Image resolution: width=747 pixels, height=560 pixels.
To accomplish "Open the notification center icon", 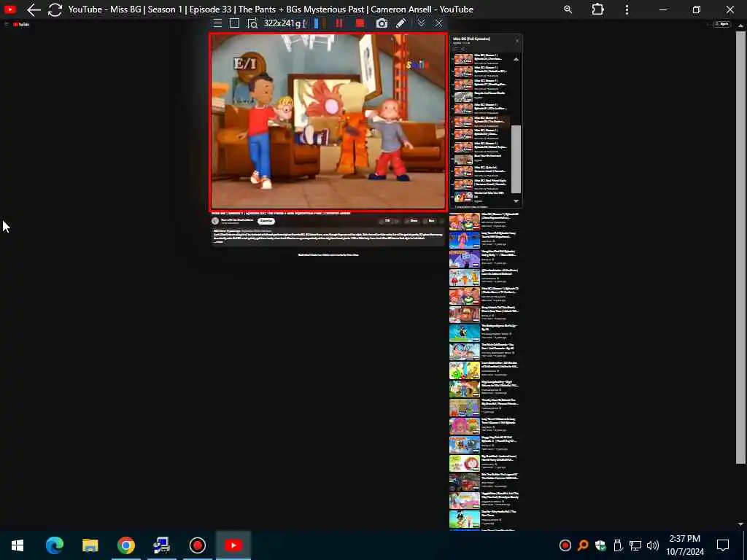I will (x=723, y=545).
